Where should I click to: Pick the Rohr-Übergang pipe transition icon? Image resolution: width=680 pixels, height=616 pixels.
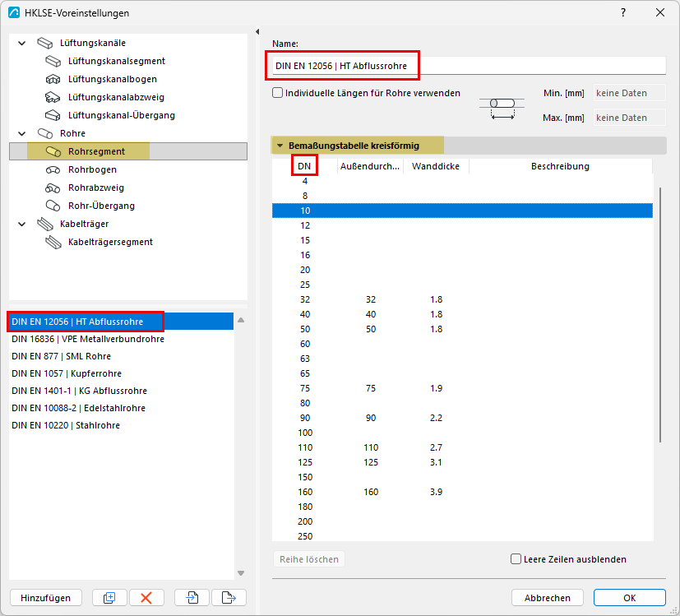(53, 206)
